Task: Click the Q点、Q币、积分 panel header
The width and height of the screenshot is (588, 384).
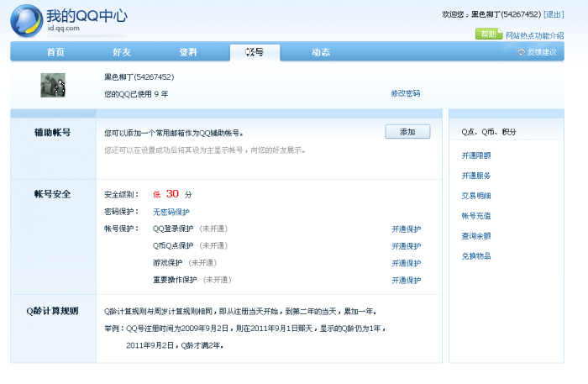Action: [489, 132]
